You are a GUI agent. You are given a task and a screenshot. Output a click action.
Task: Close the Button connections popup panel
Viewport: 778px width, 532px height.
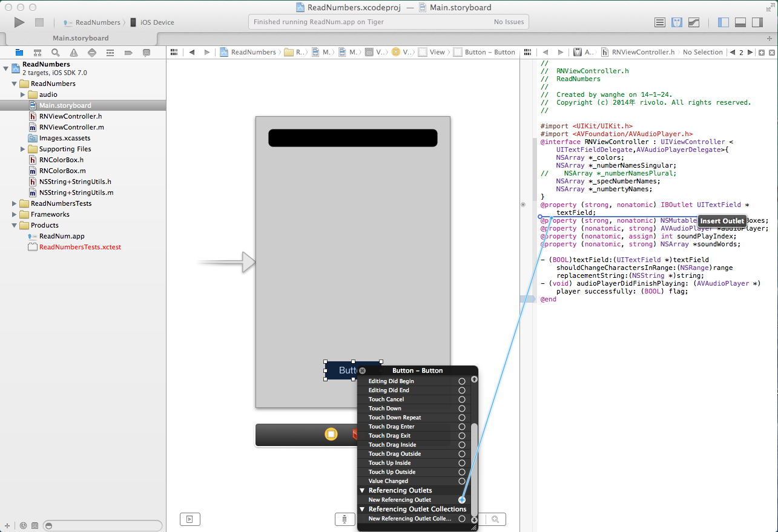pos(362,370)
